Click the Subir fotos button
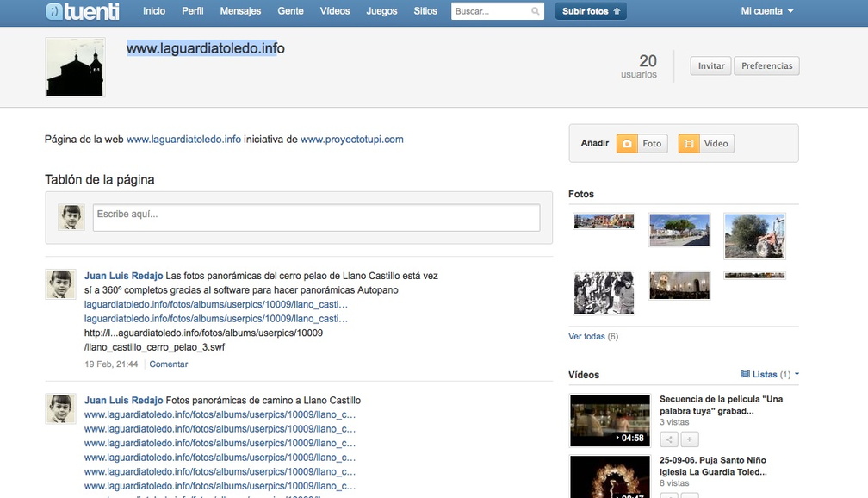The width and height of the screenshot is (868, 498). pos(591,11)
